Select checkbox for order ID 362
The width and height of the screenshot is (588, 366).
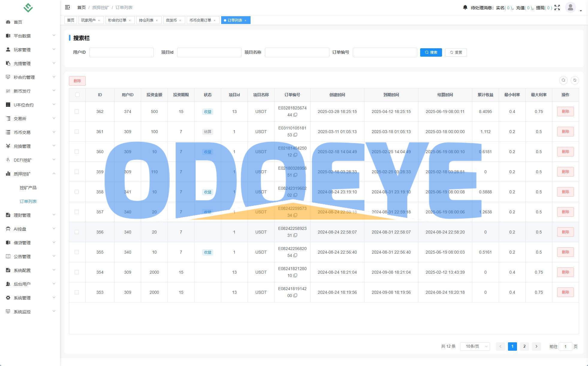(77, 112)
